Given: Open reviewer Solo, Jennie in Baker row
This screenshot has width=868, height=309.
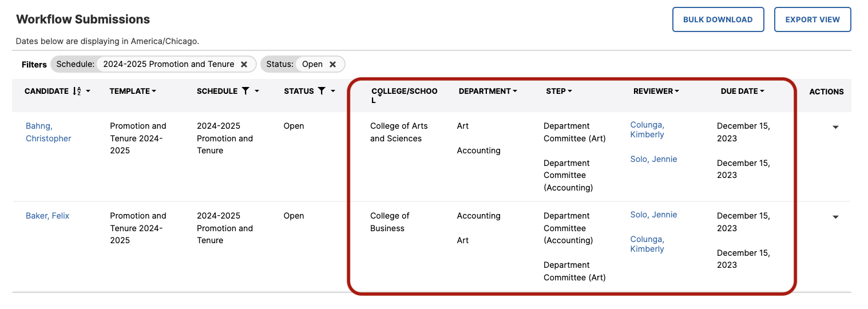Looking at the screenshot, I should point(653,215).
